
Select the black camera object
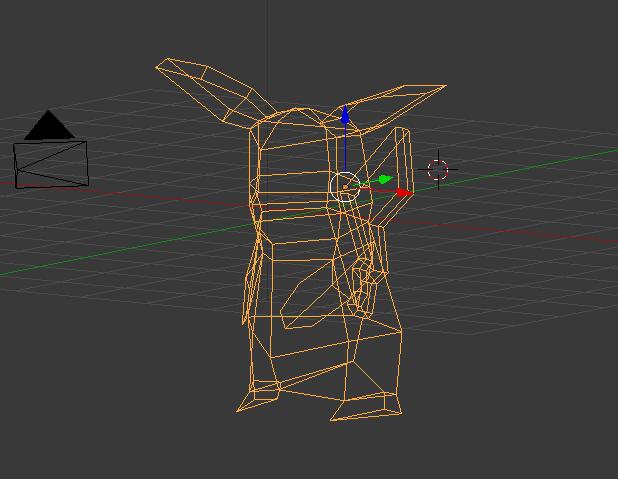[x=51, y=149]
